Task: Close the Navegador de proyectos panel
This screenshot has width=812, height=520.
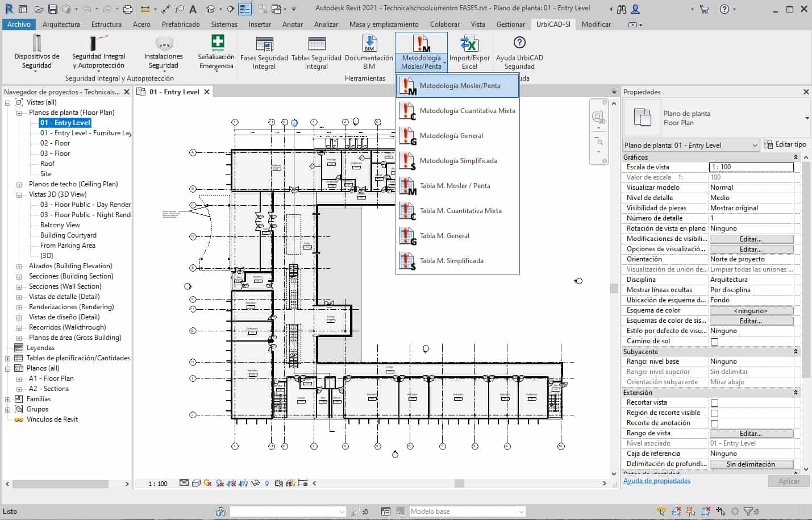Action: (x=127, y=91)
